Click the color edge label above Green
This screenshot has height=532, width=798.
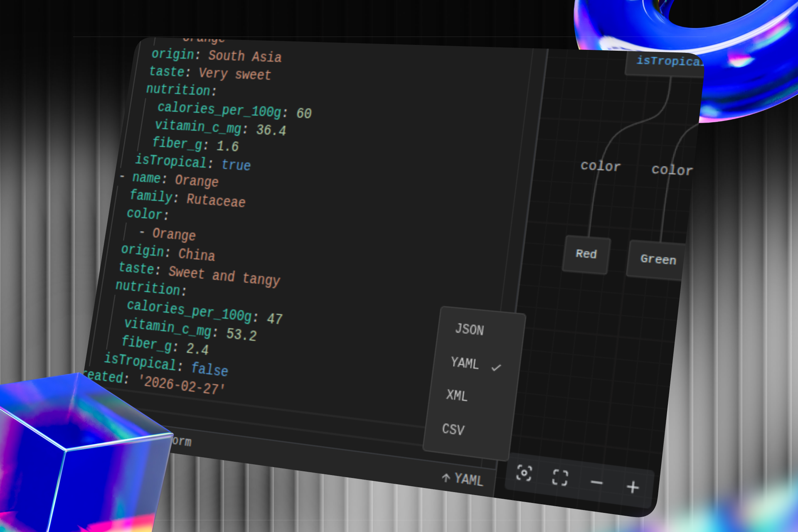[x=672, y=170]
